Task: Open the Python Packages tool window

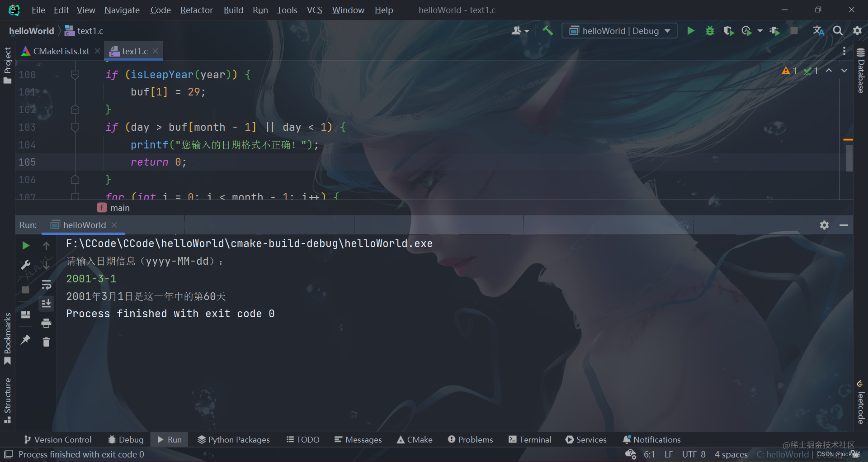Action: pos(234,439)
